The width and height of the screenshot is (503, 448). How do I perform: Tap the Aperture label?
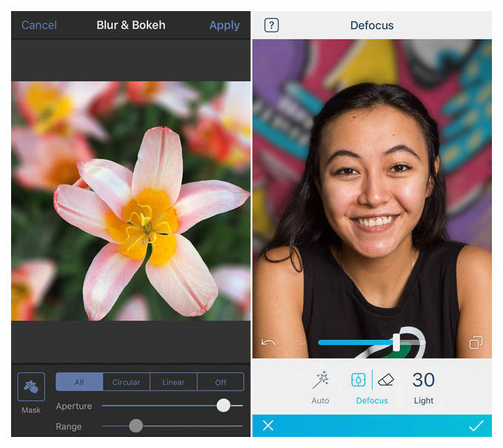pyautogui.click(x=74, y=406)
